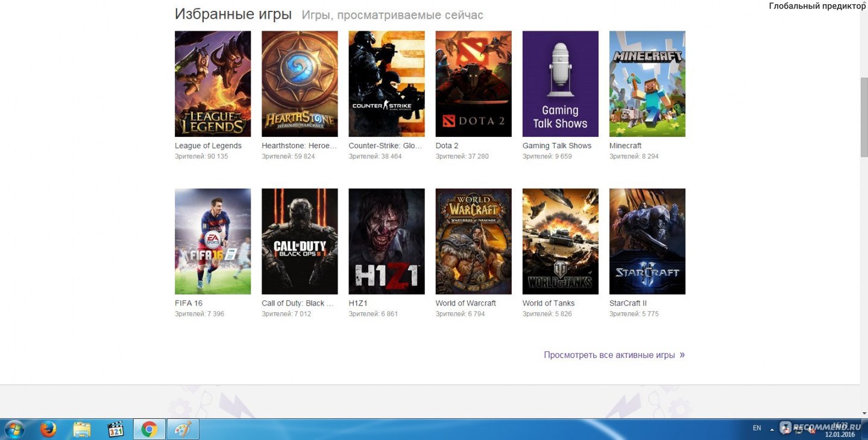Click the Minecraft title text link
Screen dimensions: 868x440
[625, 146]
